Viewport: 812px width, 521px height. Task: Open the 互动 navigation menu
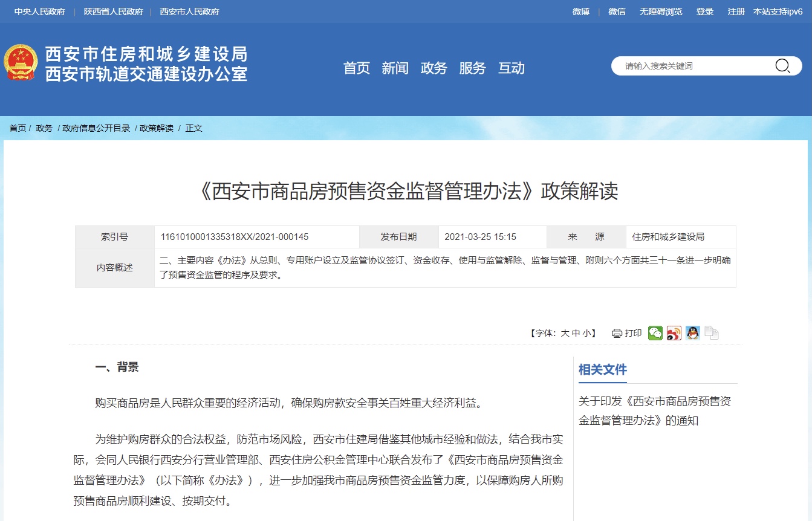click(x=511, y=68)
